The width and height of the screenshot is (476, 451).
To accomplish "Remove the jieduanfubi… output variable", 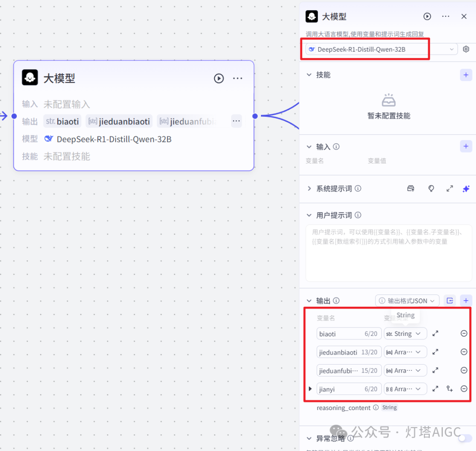I will (464, 370).
